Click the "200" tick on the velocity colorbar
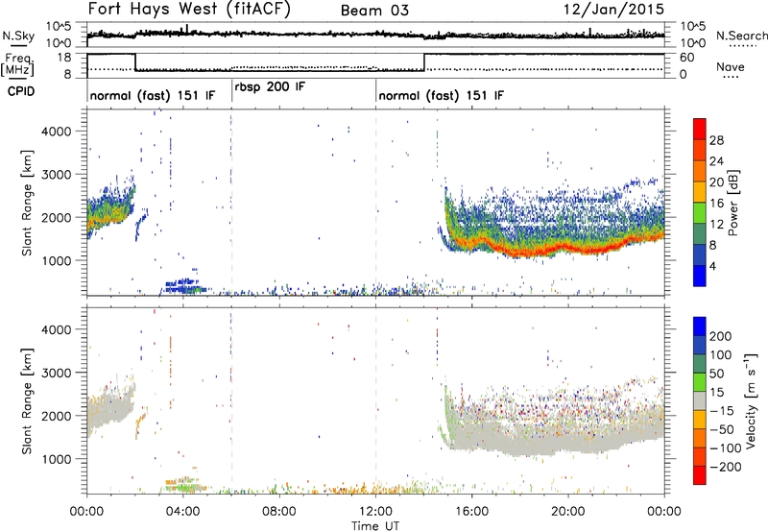The width and height of the screenshot is (768, 532). pyautogui.click(x=721, y=336)
